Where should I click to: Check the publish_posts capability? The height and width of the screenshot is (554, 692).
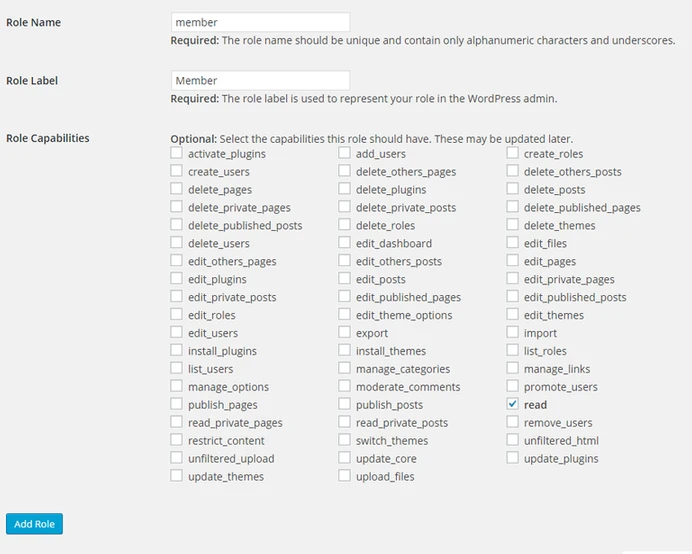coord(344,405)
